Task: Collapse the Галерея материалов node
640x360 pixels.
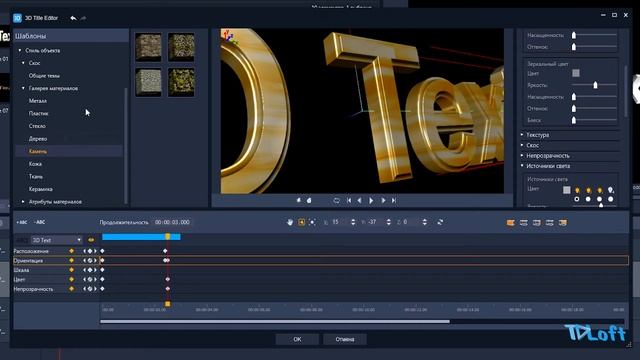Action: (23, 88)
